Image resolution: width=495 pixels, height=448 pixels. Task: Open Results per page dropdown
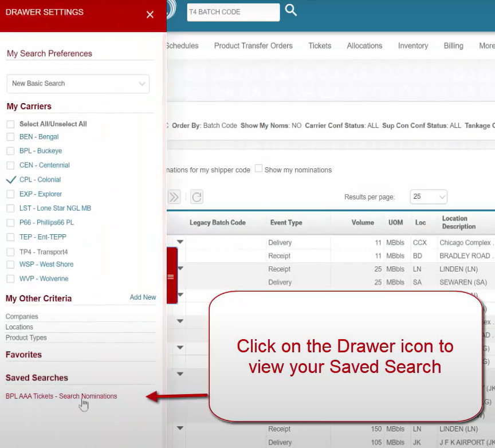click(429, 197)
